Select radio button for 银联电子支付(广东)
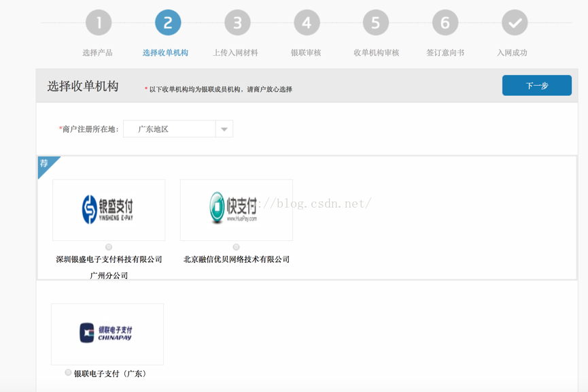This screenshot has width=588, height=392. pos(68,372)
